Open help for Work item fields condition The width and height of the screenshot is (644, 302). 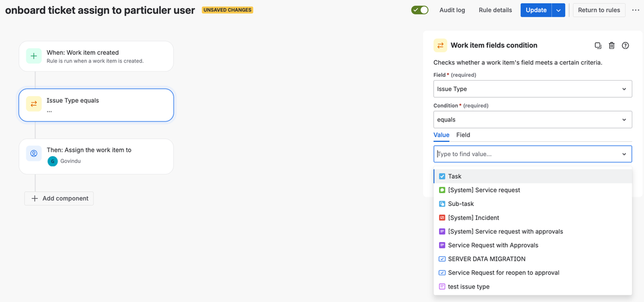coord(625,46)
